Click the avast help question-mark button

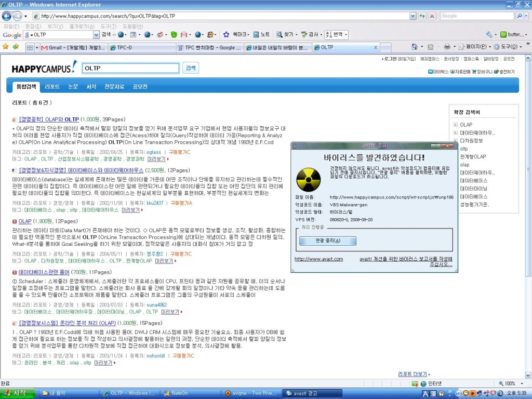click(436, 145)
